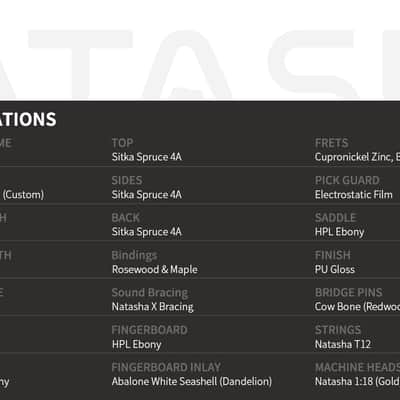Click the FINGERBOARD label
400x400 pixels.
tap(149, 330)
